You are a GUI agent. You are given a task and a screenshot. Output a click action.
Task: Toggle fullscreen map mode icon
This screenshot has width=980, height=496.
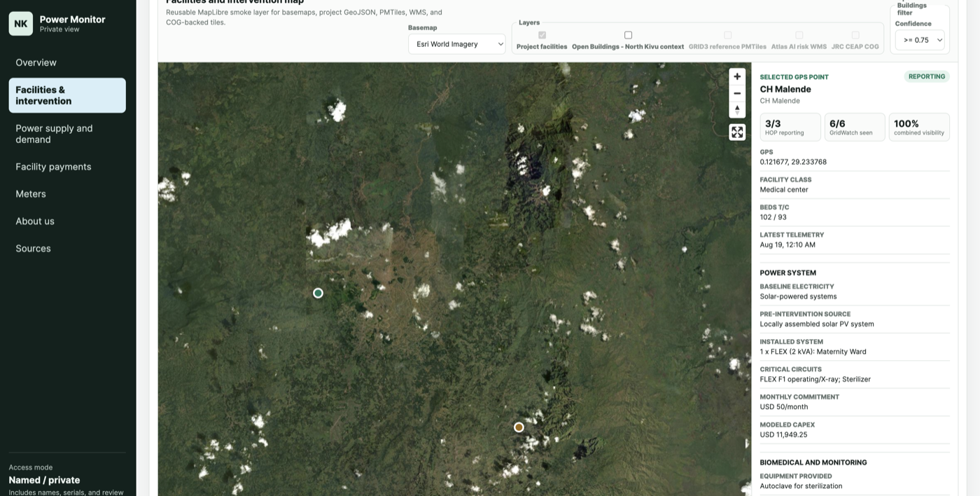737,132
